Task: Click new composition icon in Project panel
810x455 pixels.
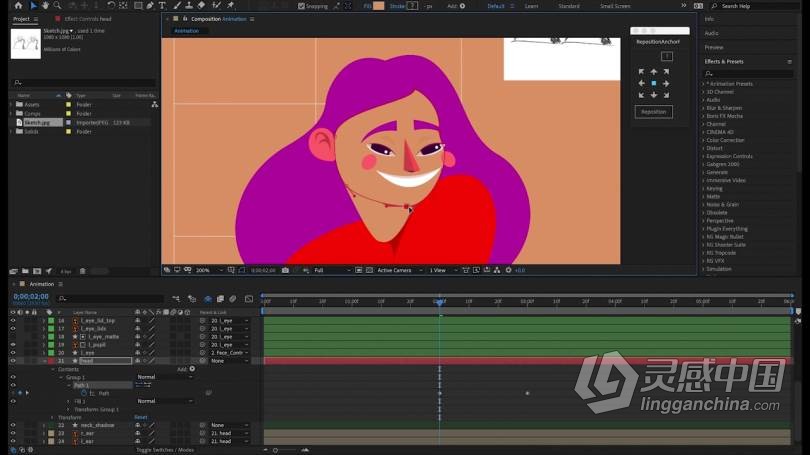Action: click(x=37, y=271)
